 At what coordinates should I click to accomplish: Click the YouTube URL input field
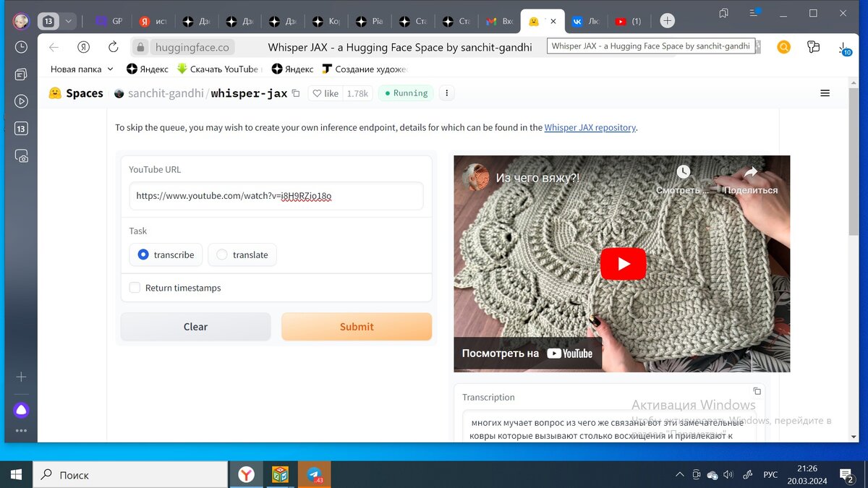tap(276, 195)
